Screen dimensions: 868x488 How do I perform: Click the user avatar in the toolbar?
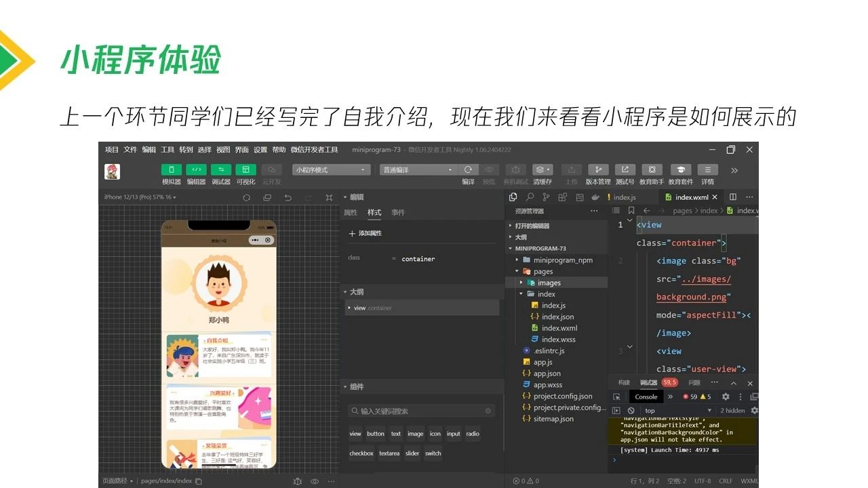point(112,171)
